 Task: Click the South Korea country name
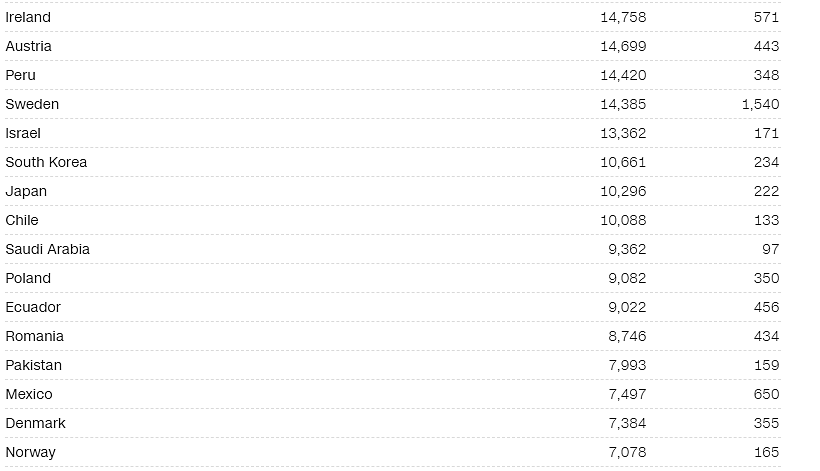47,163
